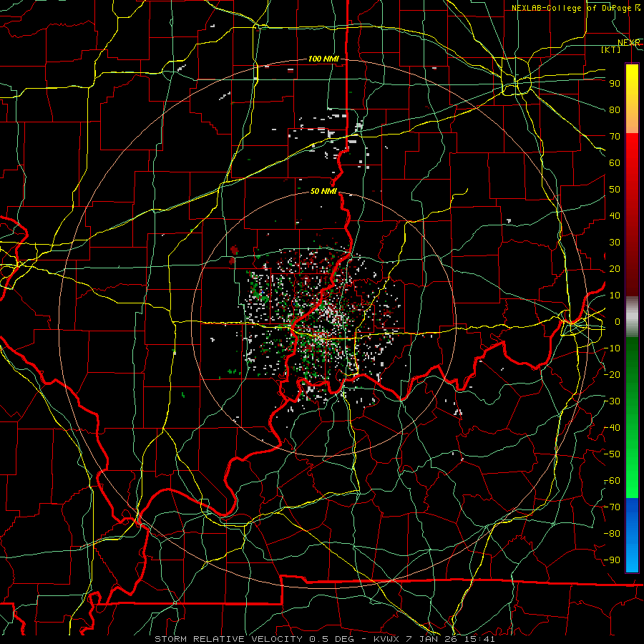This screenshot has width=644, height=644.
Task: Click the positive 40 knot scale label
Action: (x=615, y=215)
